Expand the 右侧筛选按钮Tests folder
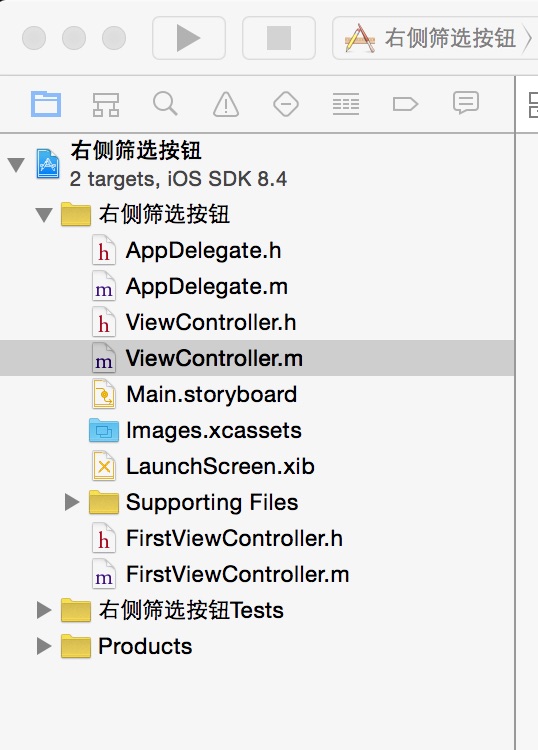Screen dimensions: 538x750 point(44,610)
